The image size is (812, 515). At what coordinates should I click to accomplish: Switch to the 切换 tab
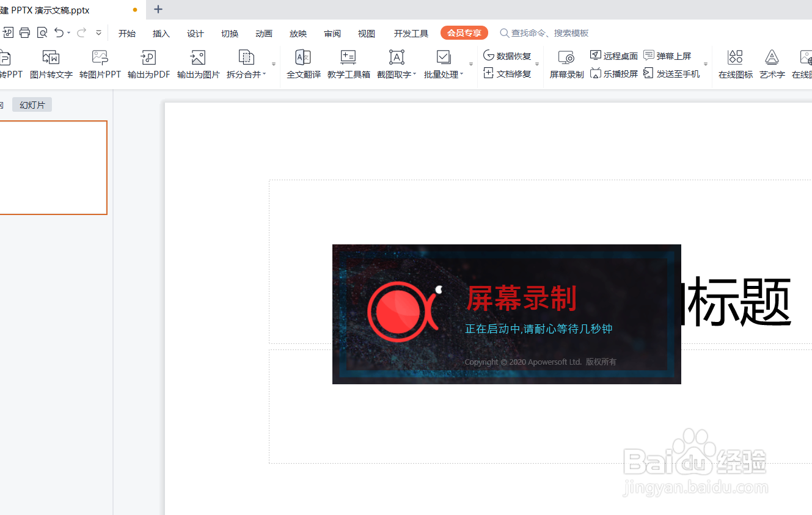[x=230, y=34]
